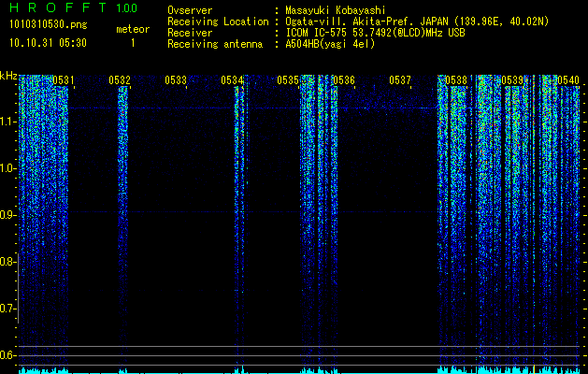Screen dimensions: 588x374
Task: Click the 'Ovserver' field label
Action: pyautogui.click(x=190, y=10)
